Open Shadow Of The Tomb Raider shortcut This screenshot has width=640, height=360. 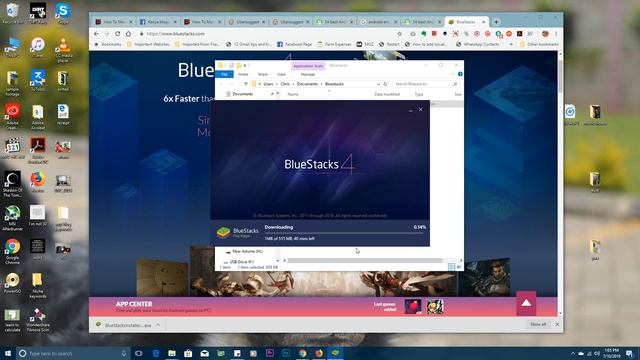[12, 184]
